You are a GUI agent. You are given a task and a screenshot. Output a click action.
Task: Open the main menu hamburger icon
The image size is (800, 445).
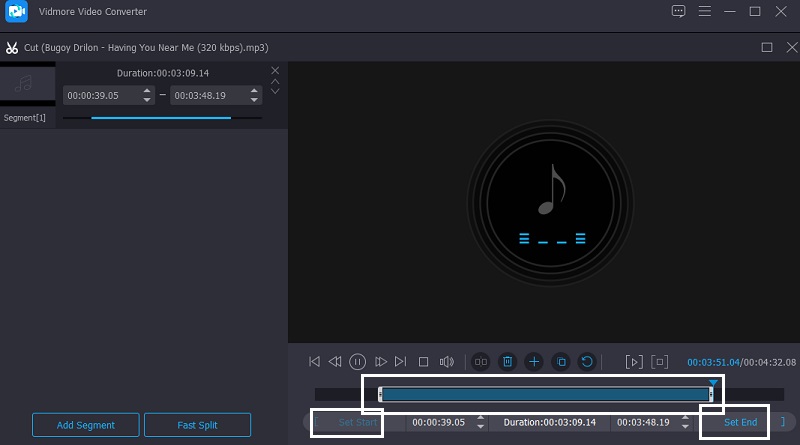tap(707, 12)
